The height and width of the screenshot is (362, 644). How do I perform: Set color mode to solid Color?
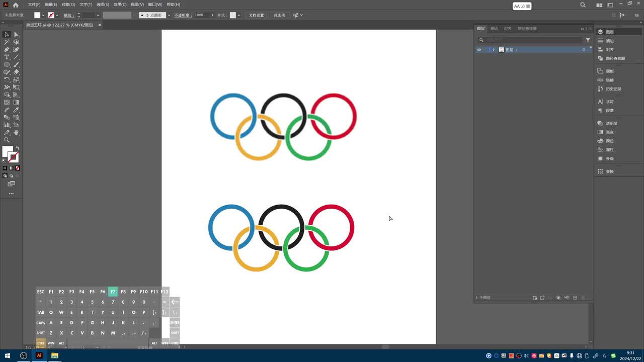click(x=5, y=168)
